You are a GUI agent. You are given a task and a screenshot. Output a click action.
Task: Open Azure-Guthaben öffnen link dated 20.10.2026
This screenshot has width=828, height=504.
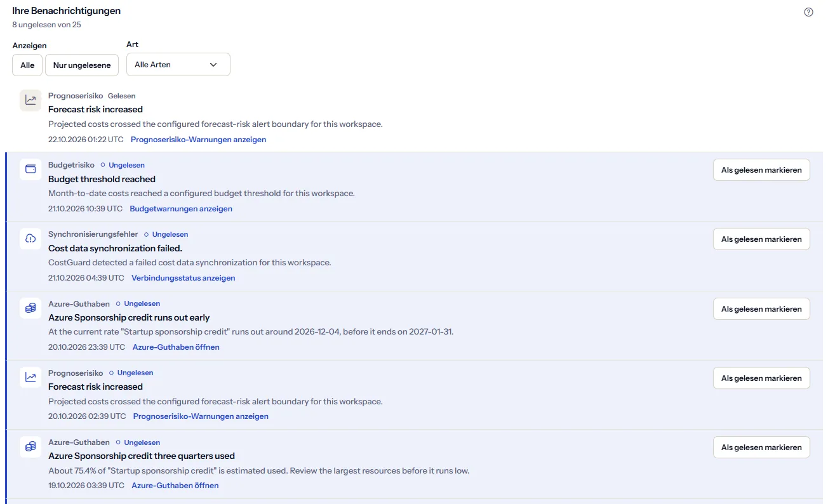[176, 347]
